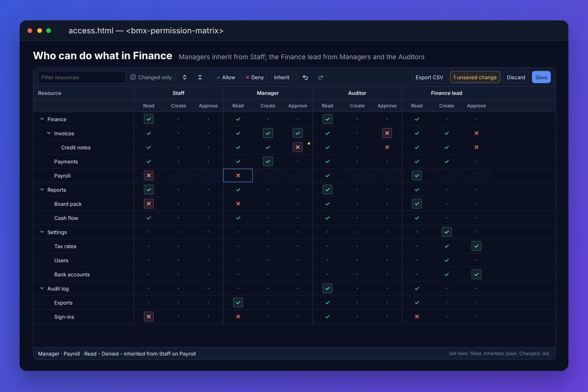Click Manager Read cross on Sign-ins row

(x=238, y=317)
